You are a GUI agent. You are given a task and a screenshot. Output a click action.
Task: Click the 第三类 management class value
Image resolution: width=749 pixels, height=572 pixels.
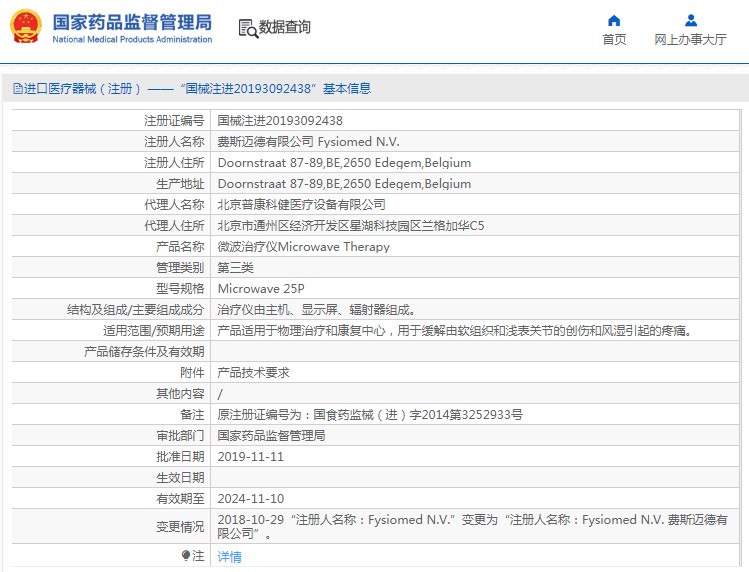tap(235, 268)
